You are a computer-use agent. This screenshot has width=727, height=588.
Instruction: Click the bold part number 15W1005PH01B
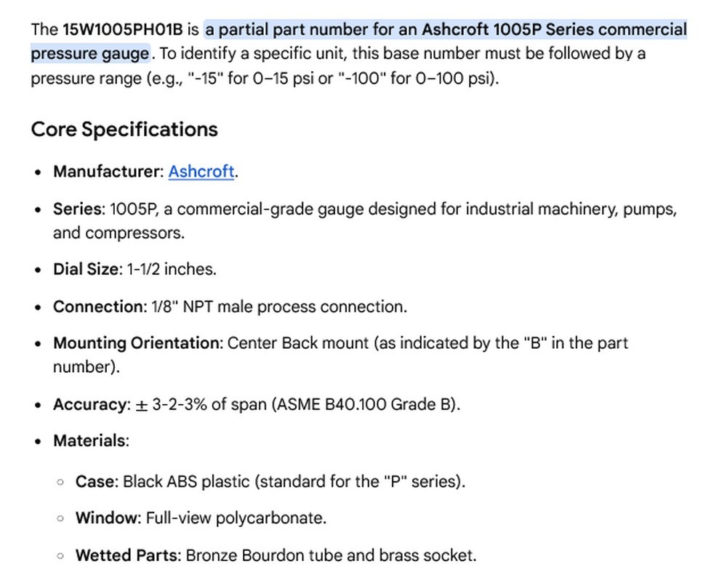pyautogui.click(x=123, y=30)
